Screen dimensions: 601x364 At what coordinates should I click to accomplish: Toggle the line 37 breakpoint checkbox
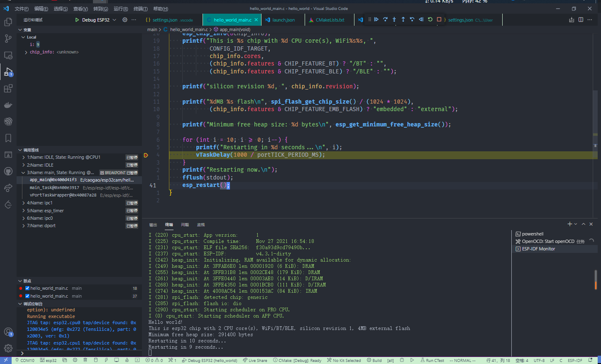[27, 296]
